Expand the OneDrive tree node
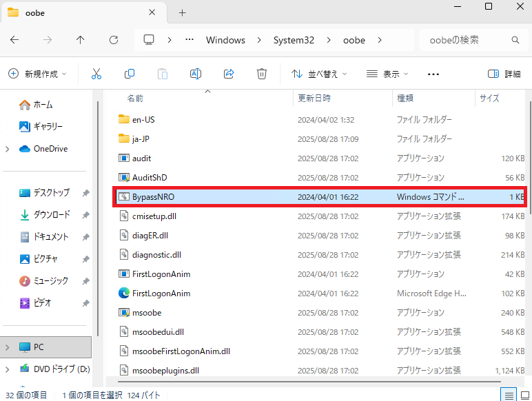532x401 pixels. 8,149
